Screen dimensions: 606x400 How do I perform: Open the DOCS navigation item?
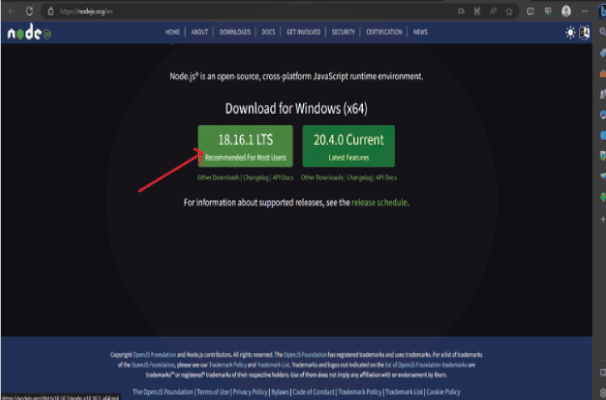click(x=269, y=32)
